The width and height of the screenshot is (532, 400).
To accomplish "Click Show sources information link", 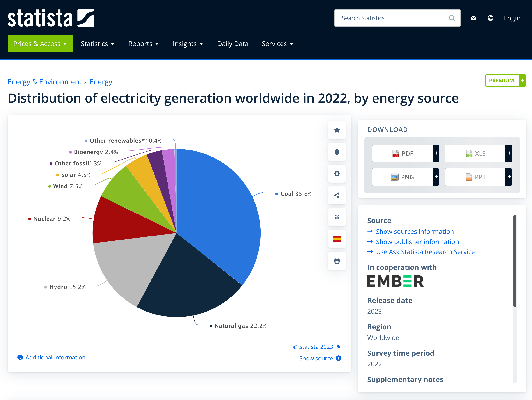I will 415,232.
